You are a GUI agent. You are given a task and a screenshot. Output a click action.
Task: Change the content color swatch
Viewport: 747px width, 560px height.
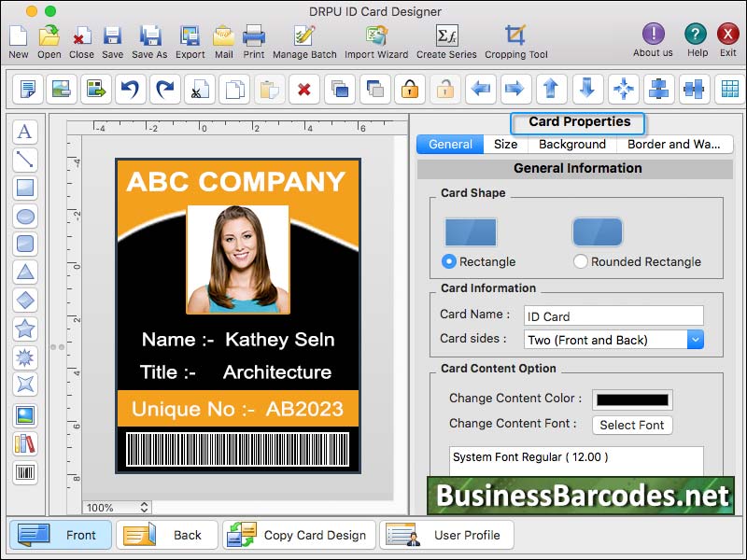pos(631,399)
